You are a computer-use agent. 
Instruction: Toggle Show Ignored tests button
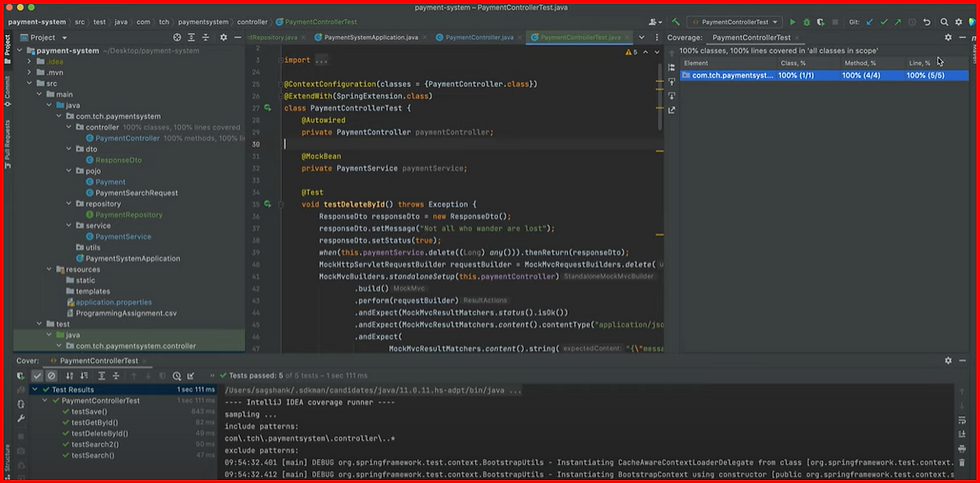[x=52, y=376]
